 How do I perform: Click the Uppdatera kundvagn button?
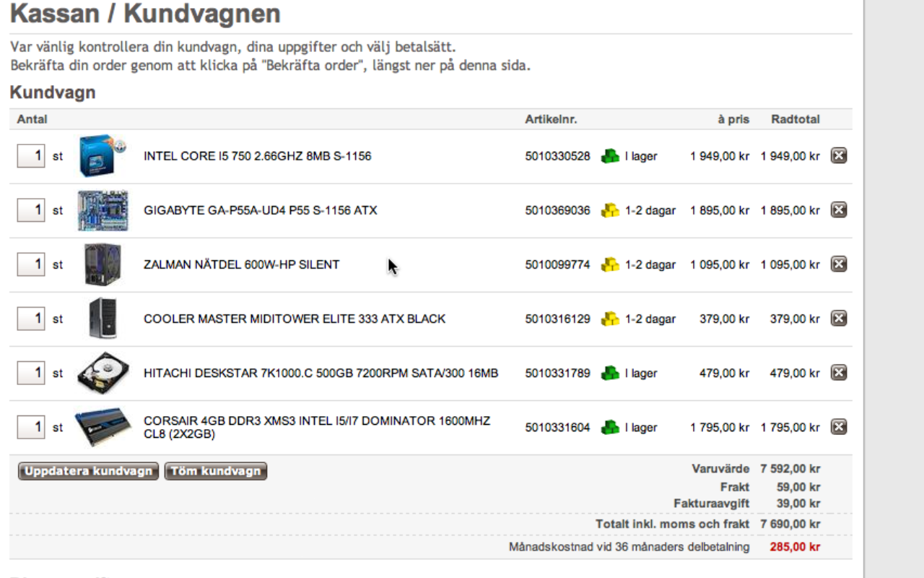(x=88, y=471)
